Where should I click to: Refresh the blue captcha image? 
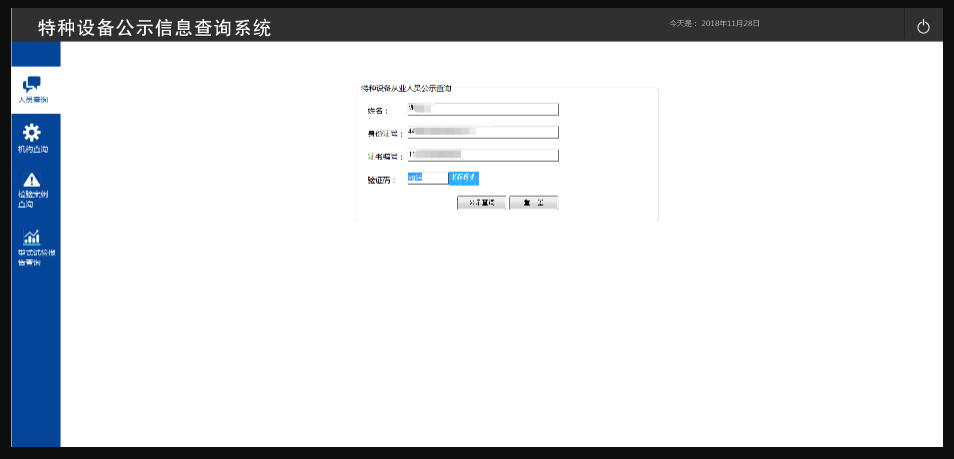(465, 178)
